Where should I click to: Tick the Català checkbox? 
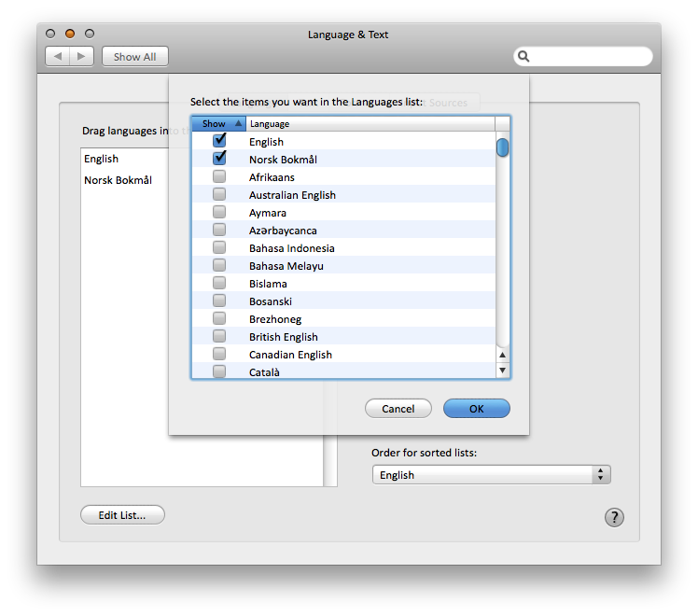219,371
